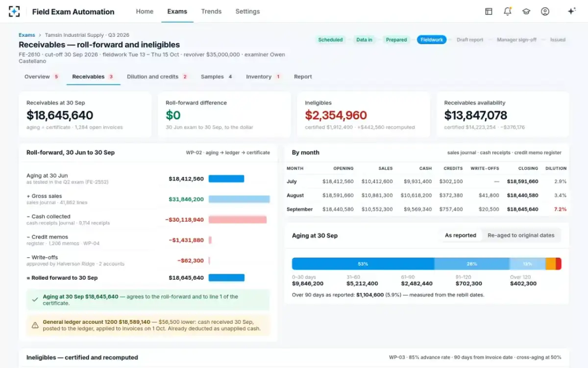Open the Report tab

click(x=303, y=77)
